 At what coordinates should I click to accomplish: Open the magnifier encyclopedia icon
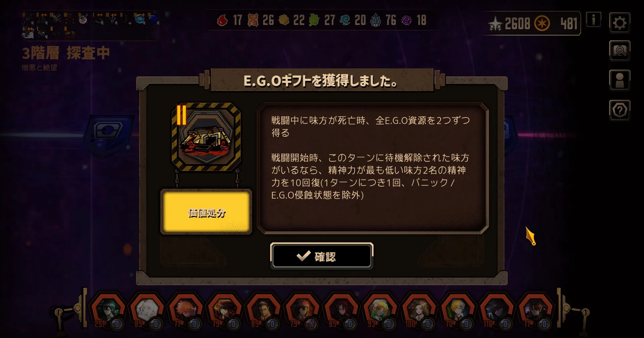(x=620, y=51)
